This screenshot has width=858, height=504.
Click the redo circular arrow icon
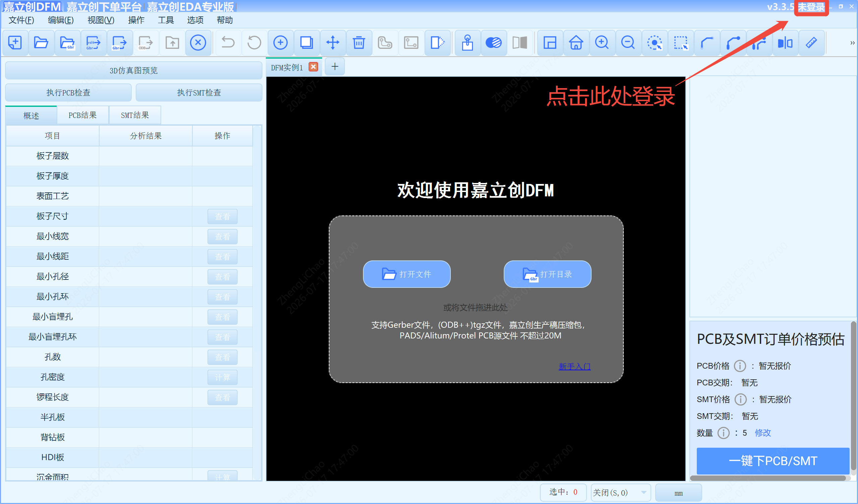(x=254, y=43)
